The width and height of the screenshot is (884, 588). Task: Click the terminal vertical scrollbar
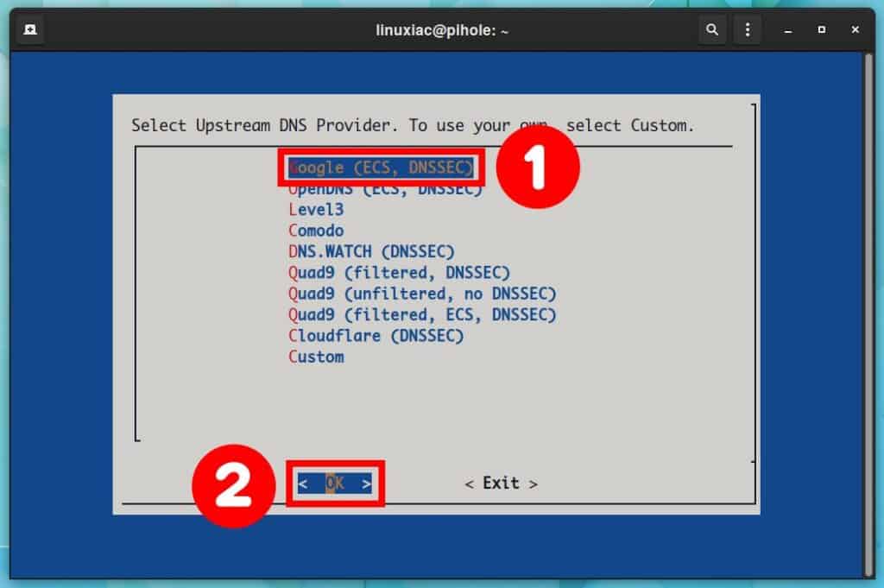(x=868, y=313)
